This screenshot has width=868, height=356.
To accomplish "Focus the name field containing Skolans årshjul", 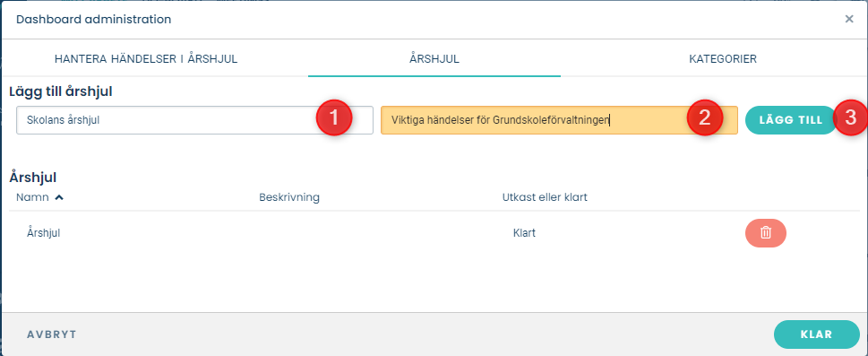I will tap(195, 120).
